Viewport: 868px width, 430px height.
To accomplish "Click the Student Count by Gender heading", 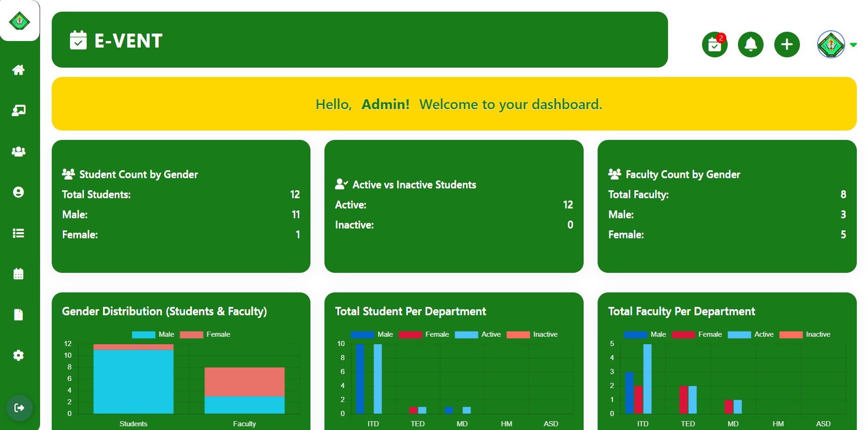I will pos(138,174).
